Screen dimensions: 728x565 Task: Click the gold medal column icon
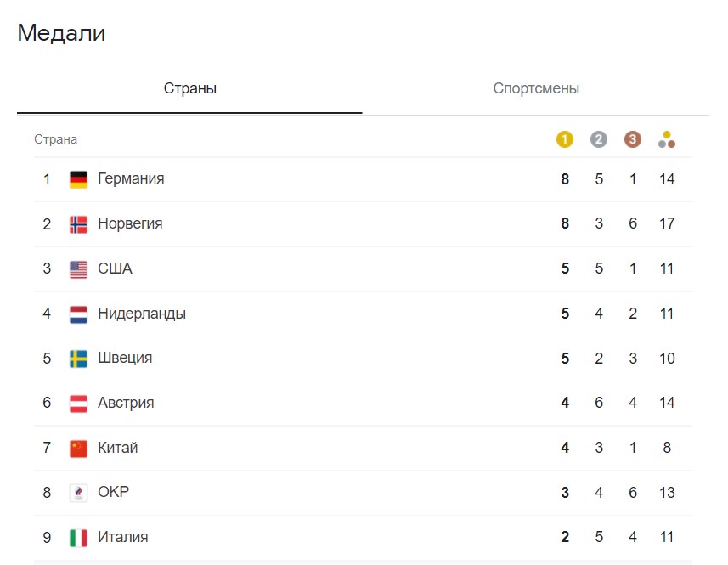(x=565, y=139)
